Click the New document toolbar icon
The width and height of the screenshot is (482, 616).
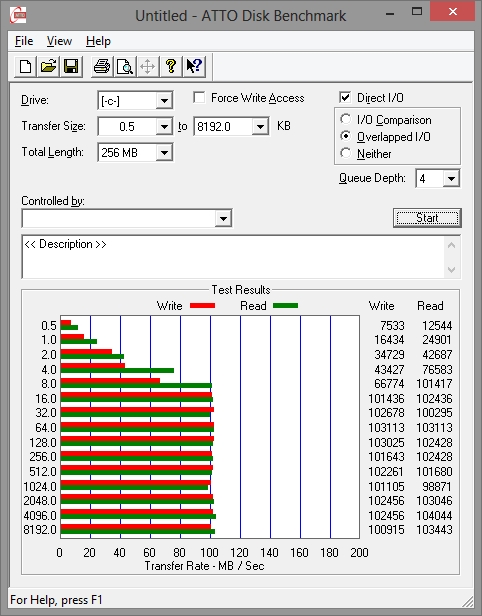[x=26, y=66]
